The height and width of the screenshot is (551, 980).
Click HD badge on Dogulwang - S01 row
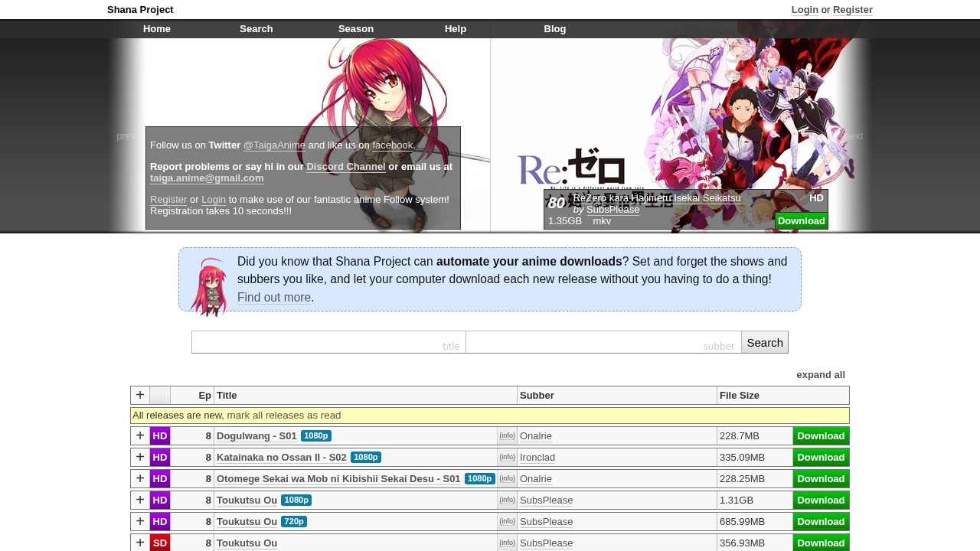[x=160, y=436]
